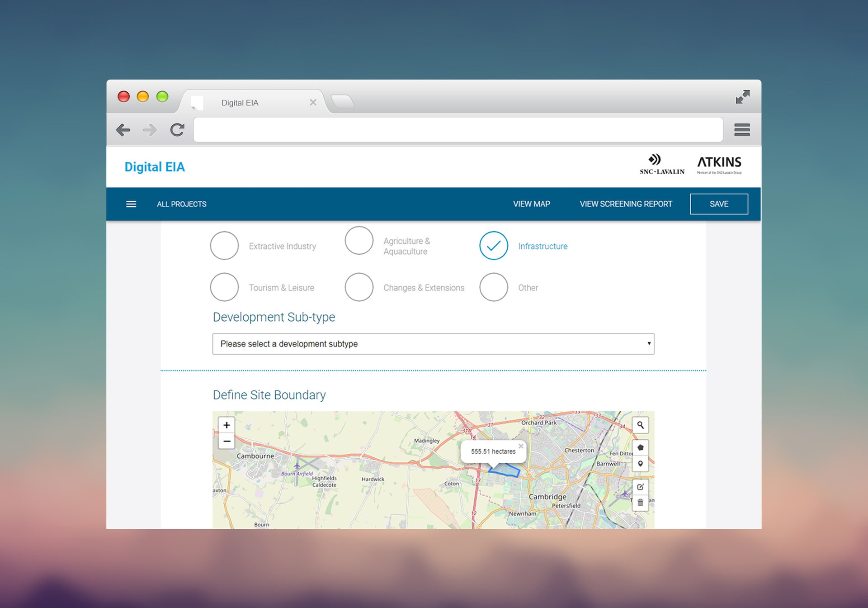Click the map search magnifier icon
The image size is (868, 608).
640,425
